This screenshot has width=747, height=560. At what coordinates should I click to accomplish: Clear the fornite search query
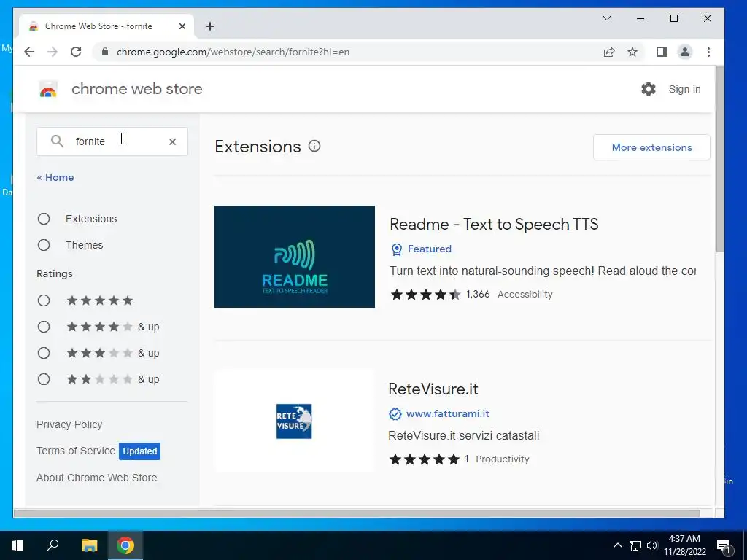pyautogui.click(x=172, y=141)
